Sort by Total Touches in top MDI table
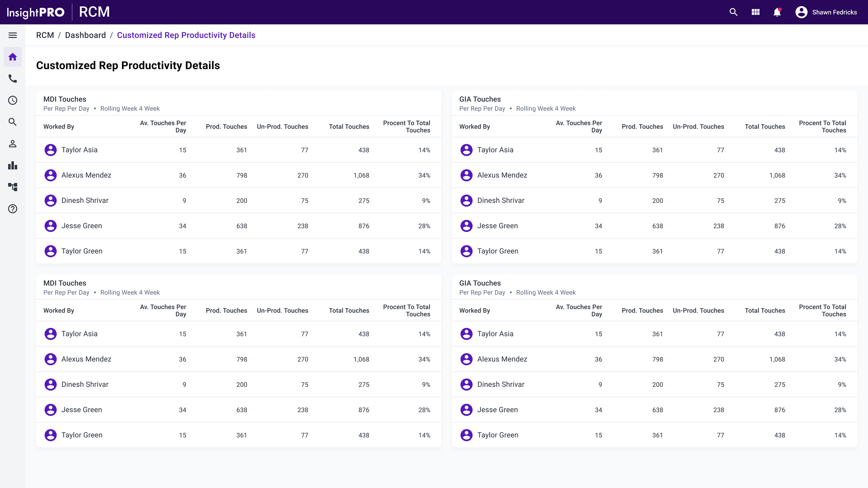The height and width of the screenshot is (488, 868). 349,127
